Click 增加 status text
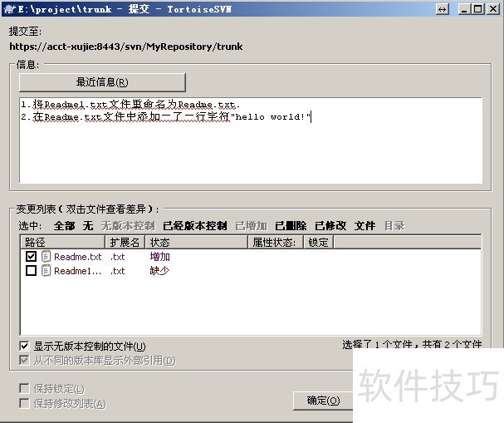The width and height of the screenshot is (504, 423). (x=159, y=257)
